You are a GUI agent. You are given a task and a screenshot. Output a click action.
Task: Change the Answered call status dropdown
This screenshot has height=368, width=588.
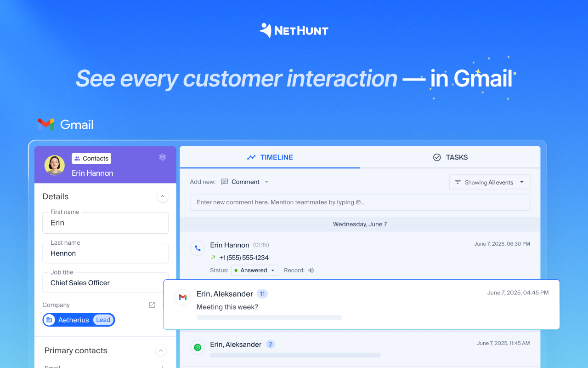[255, 270]
